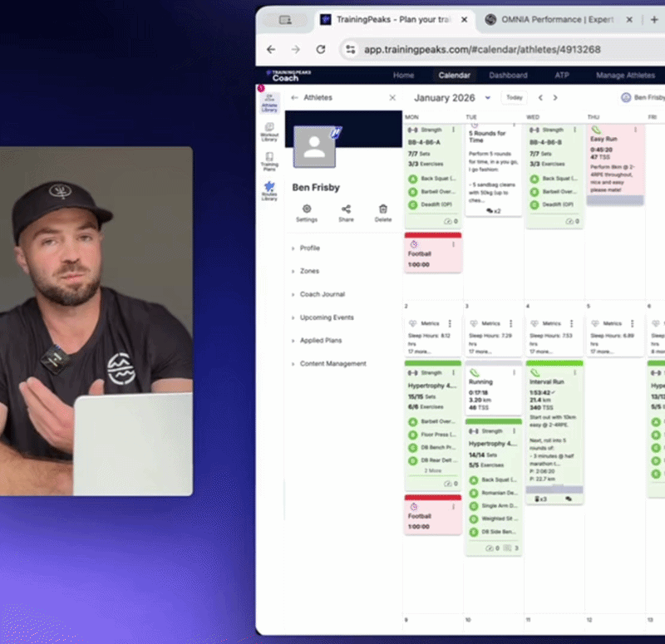
Task: Click the browser address bar URL
Action: tap(482, 50)
